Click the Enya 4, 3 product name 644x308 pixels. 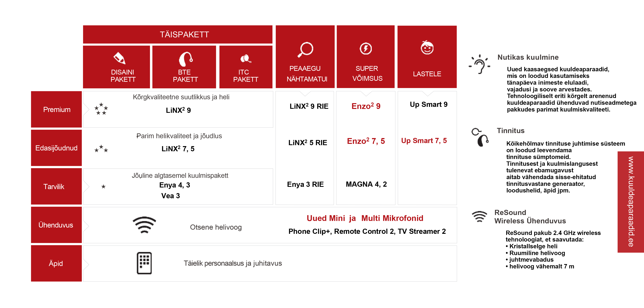pyautogui.click(x=175, y=185)
